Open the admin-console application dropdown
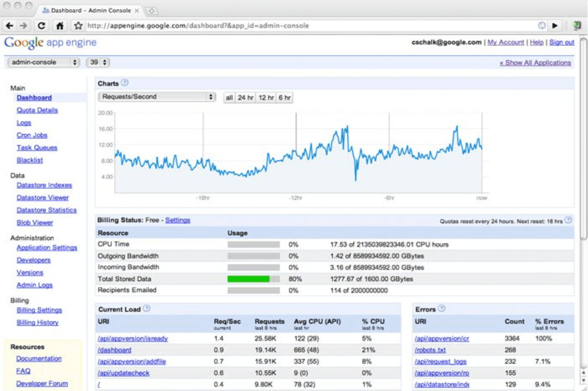The width and height of the screenshot is (588, 391). (x=43, y=62)
